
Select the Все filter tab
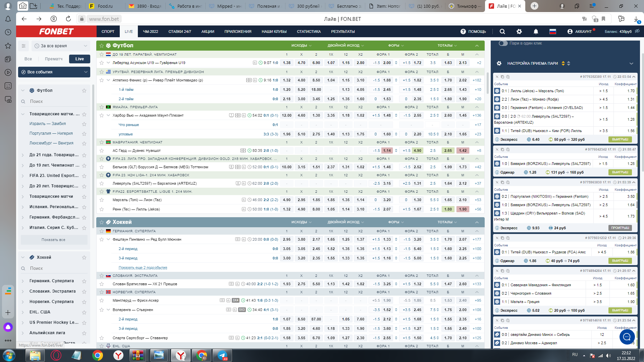[28, 59]
